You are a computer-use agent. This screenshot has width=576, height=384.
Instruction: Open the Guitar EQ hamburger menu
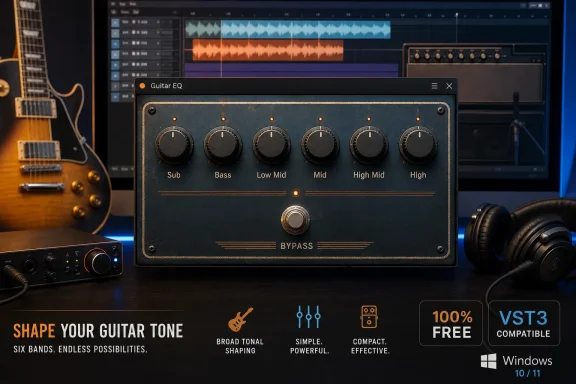(x=434, y=86)
